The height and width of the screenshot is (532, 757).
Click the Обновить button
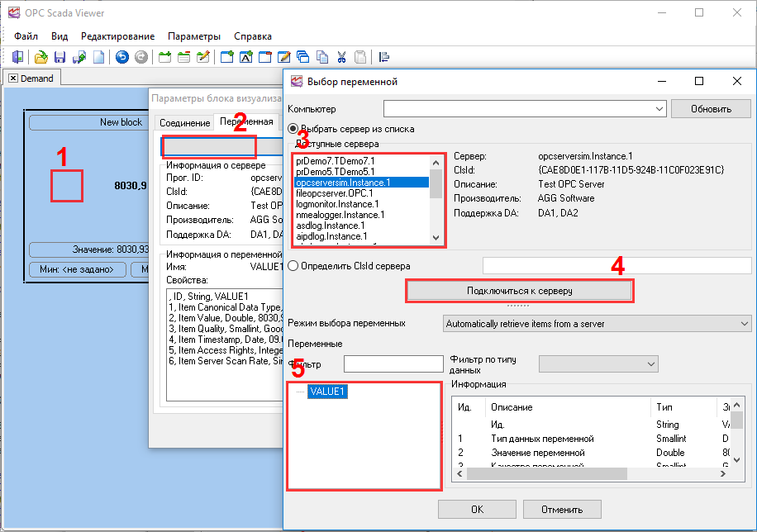coord(711,108)
